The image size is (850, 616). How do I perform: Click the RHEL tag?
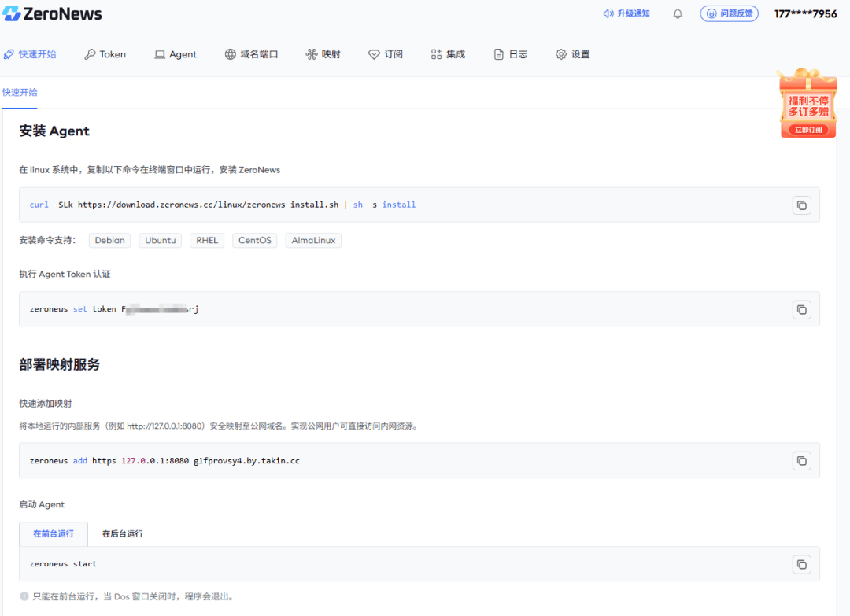click(207, 241)
